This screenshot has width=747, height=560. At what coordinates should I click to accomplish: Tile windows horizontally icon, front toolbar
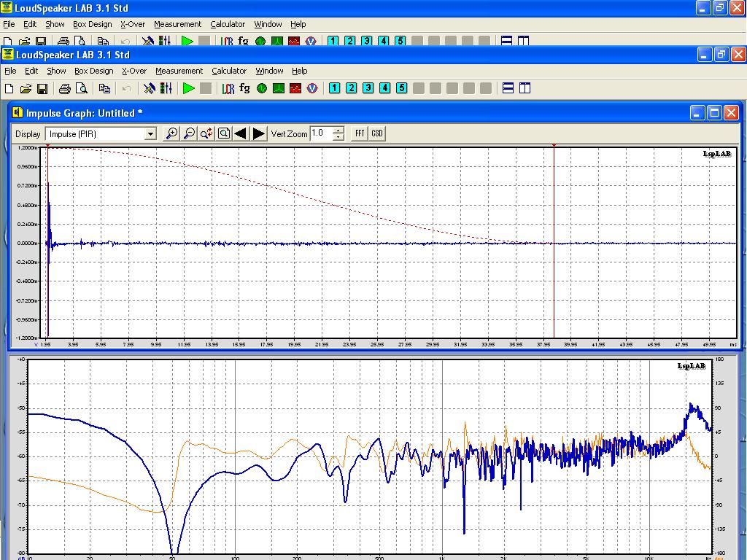point(508,88)
